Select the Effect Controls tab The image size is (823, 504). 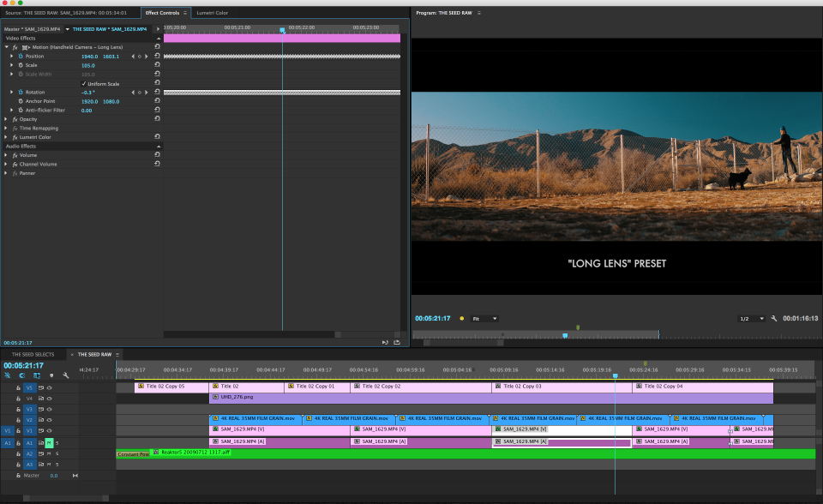pos(162,13)
